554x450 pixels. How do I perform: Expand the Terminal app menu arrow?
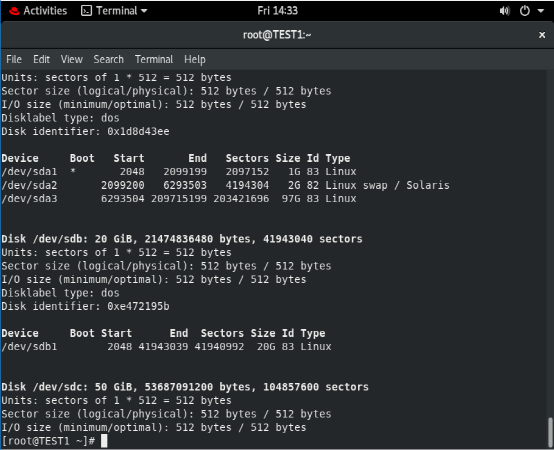[144, 11]
